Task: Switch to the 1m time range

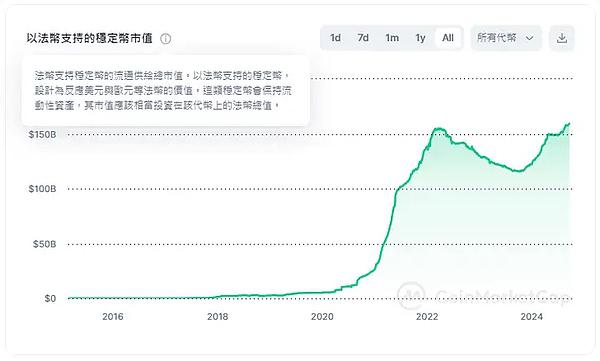Action: 392,38
